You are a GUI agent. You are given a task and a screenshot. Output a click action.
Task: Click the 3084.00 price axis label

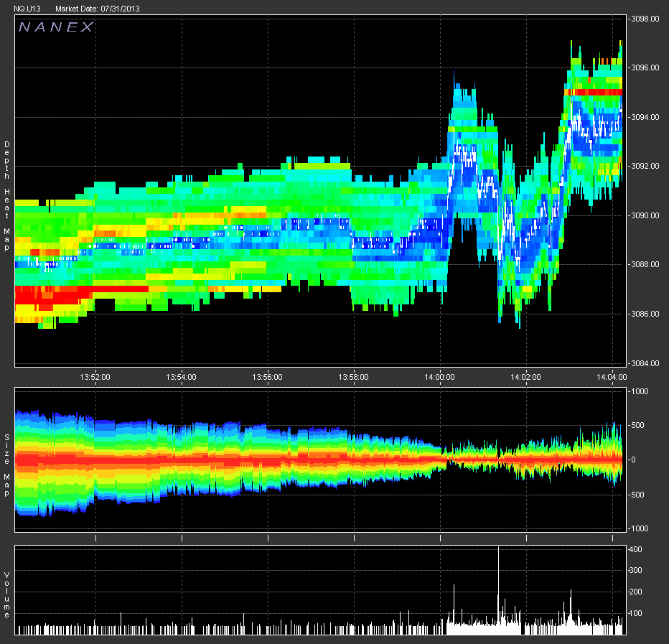click(x=645, y=363)
